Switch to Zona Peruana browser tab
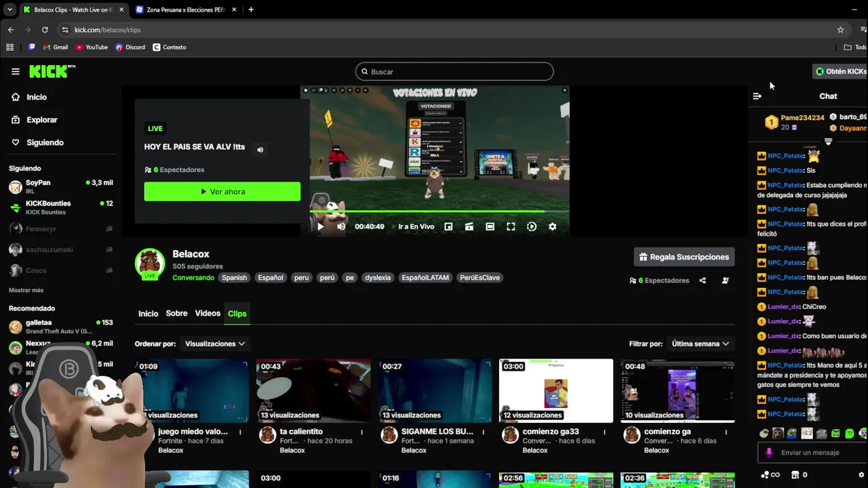This screenshot has height=488, width=868. [184, 10]
